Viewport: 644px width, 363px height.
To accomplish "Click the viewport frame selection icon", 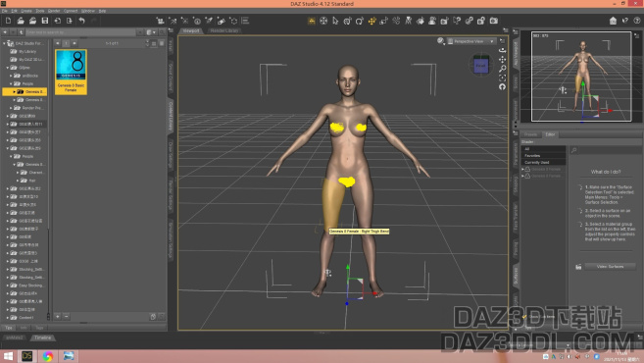I will pyautogui.click(x=502, y=78).
